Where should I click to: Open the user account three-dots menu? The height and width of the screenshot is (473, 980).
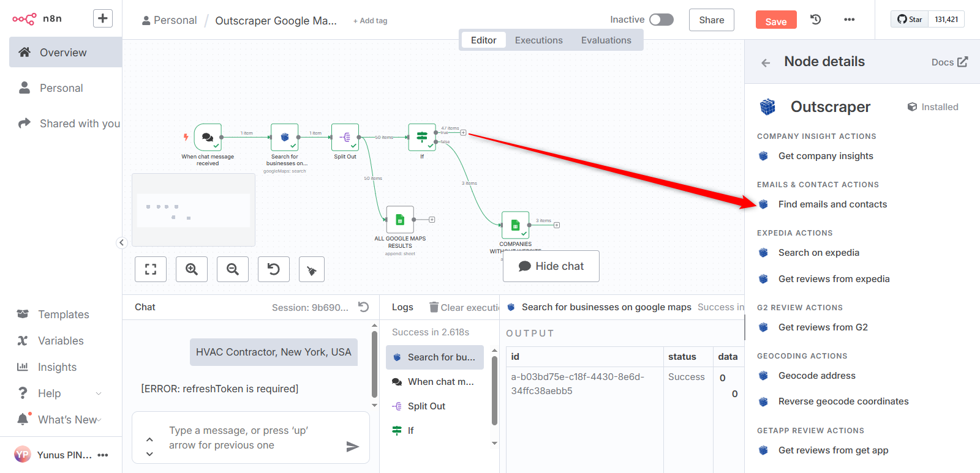click(x=103, y=455)
